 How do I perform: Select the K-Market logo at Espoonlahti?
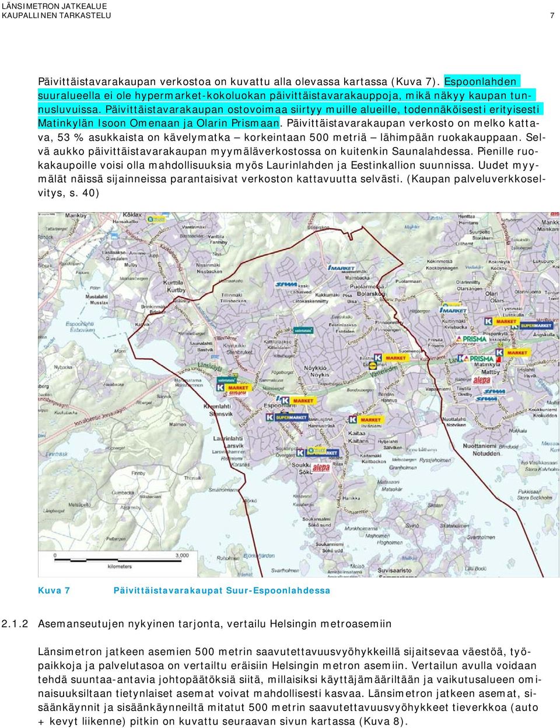point(298,401)
